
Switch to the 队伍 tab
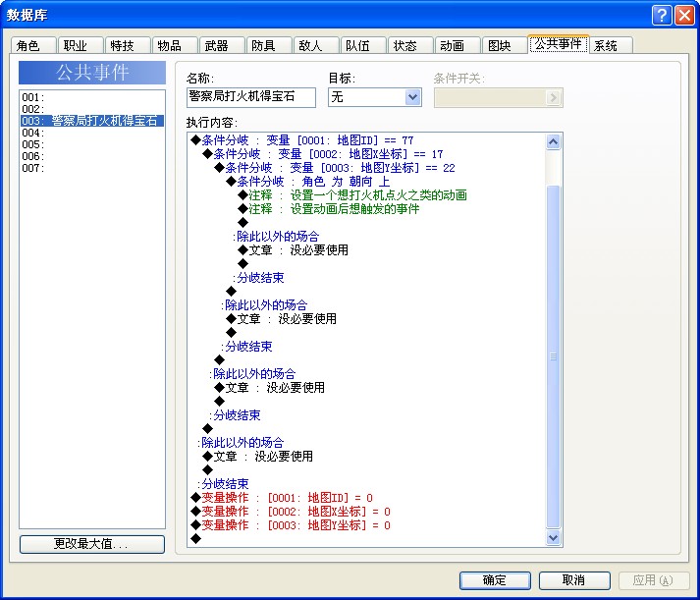click(x=363, y=45)
